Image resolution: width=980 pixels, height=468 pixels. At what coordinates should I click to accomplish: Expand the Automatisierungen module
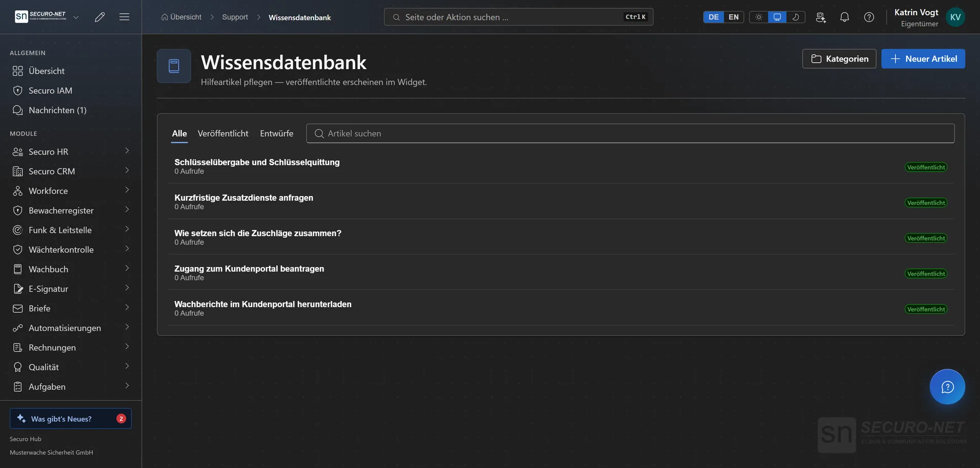pos(71,328)
